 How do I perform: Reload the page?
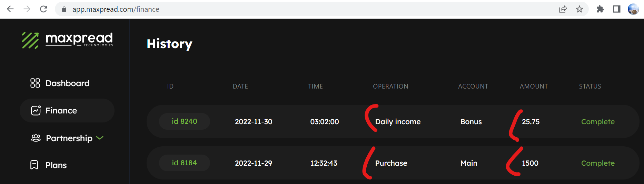pyautogui.click(x=43, y=9)
